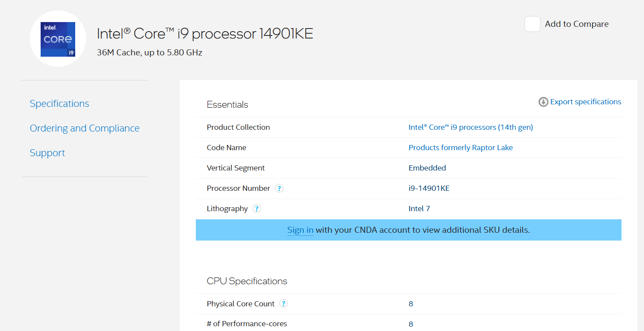Open the Lithography help question-mark icon
The height and width of the screenshot is (331, 644).
257,209
